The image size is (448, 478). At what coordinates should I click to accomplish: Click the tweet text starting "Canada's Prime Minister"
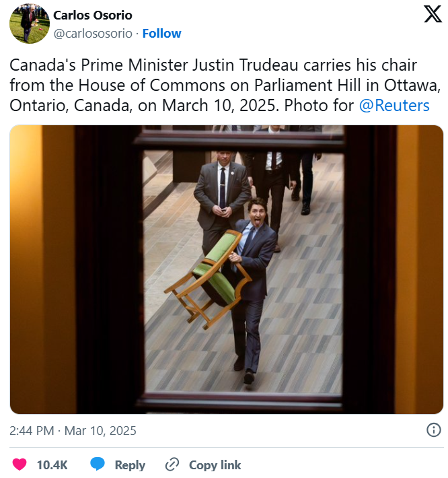click(x=225, y=85)
